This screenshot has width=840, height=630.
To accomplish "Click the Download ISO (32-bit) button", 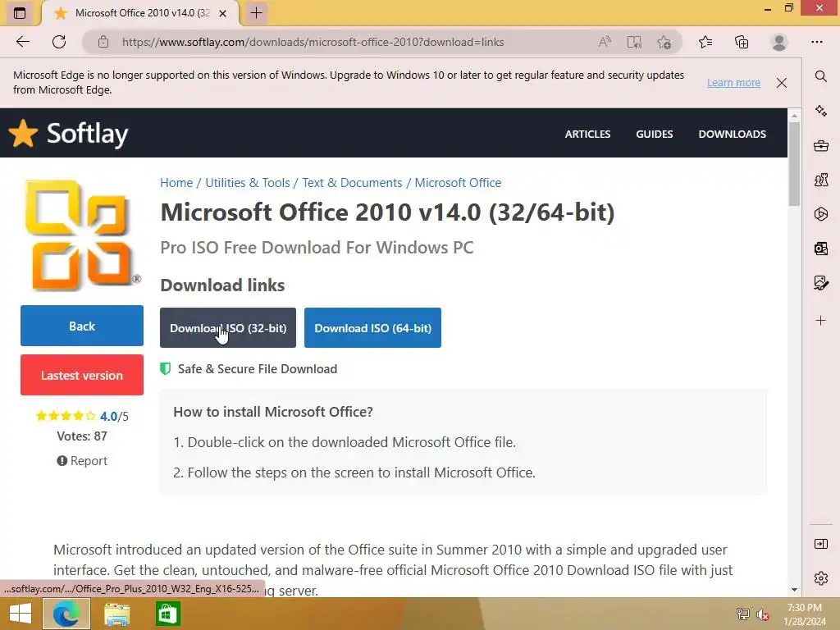I will pos(228,328).
